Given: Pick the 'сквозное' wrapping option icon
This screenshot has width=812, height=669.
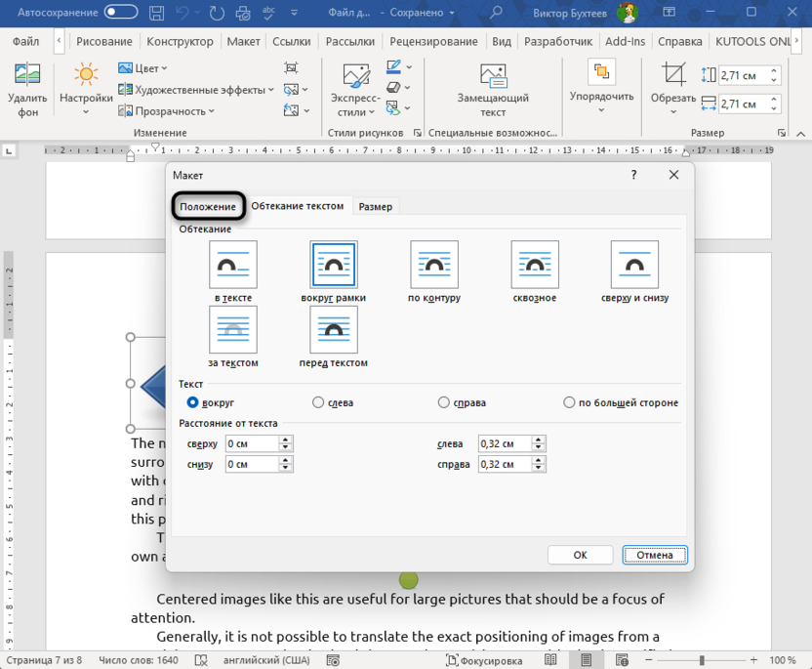Looking at the screenshot, I should (535, 265).
